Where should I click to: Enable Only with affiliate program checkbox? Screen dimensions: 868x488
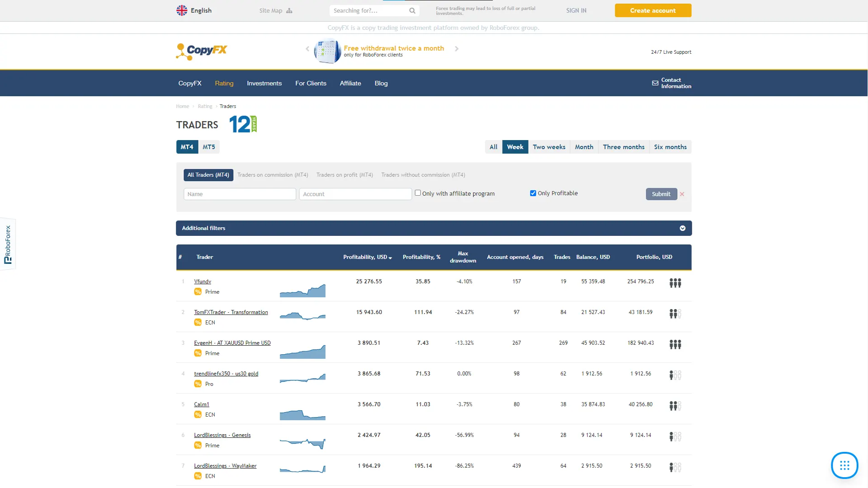click(418, 193)
